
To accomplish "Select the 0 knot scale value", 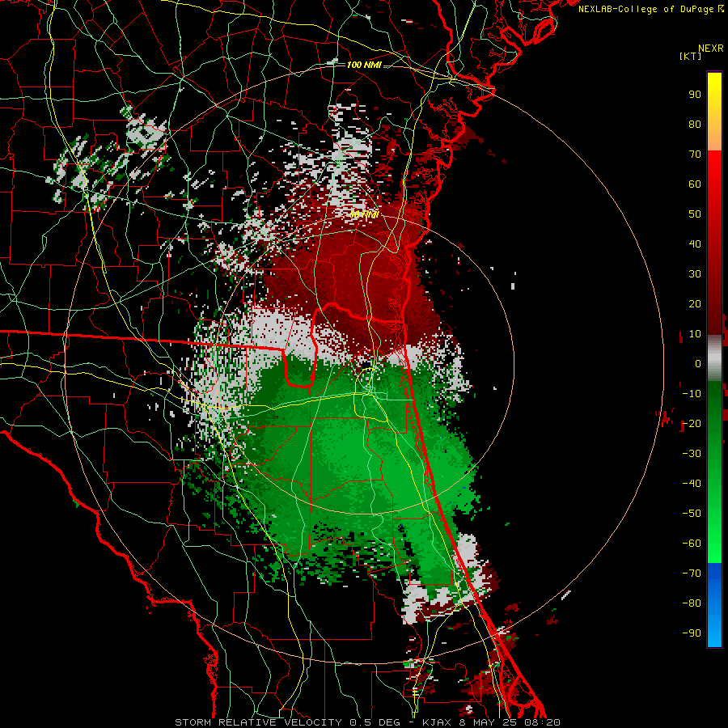I will [698, 364].
